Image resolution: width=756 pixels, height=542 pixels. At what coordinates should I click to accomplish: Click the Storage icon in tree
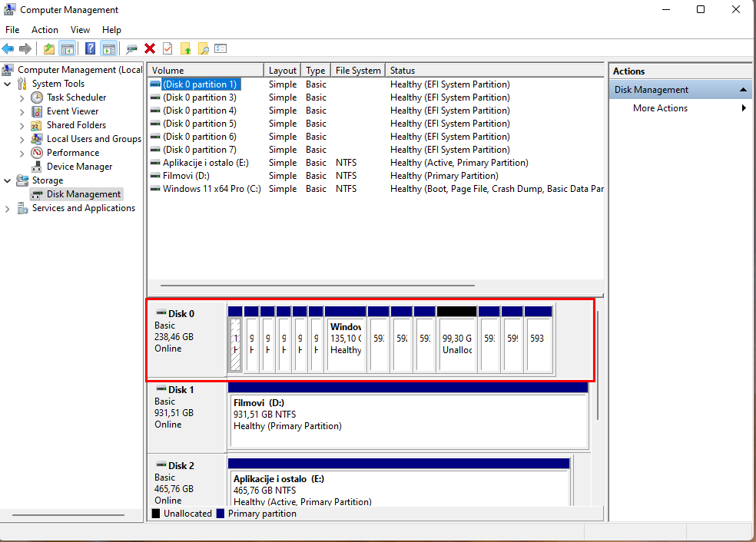(22, 180)
